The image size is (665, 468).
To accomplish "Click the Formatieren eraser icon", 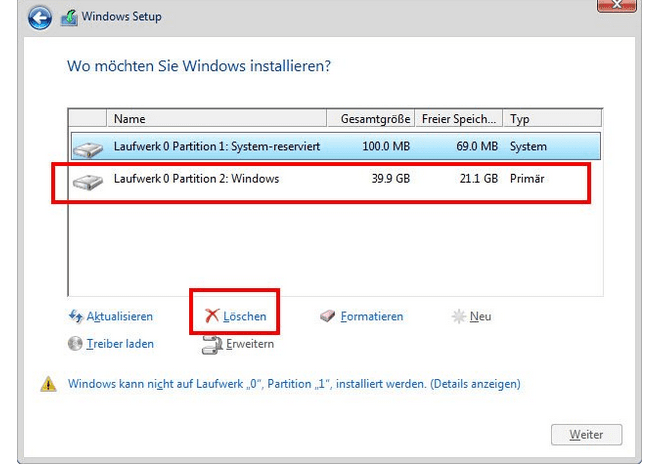I will (328, 317).
